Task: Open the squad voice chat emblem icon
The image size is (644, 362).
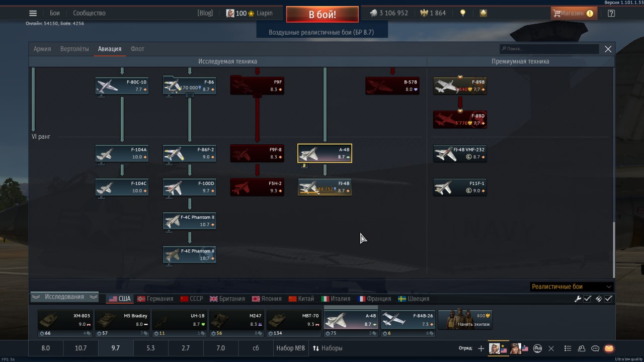Action: click(538, 348)
